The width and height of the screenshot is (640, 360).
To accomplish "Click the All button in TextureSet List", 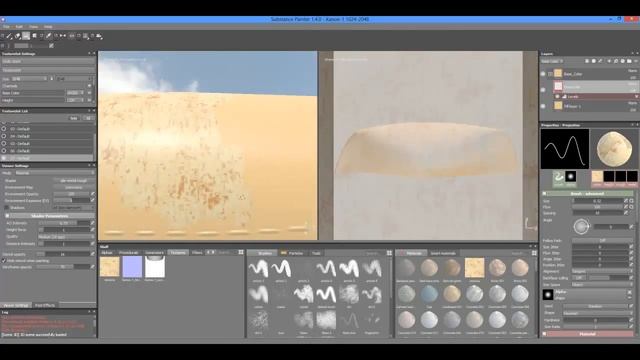I will (x=88, y=118).
